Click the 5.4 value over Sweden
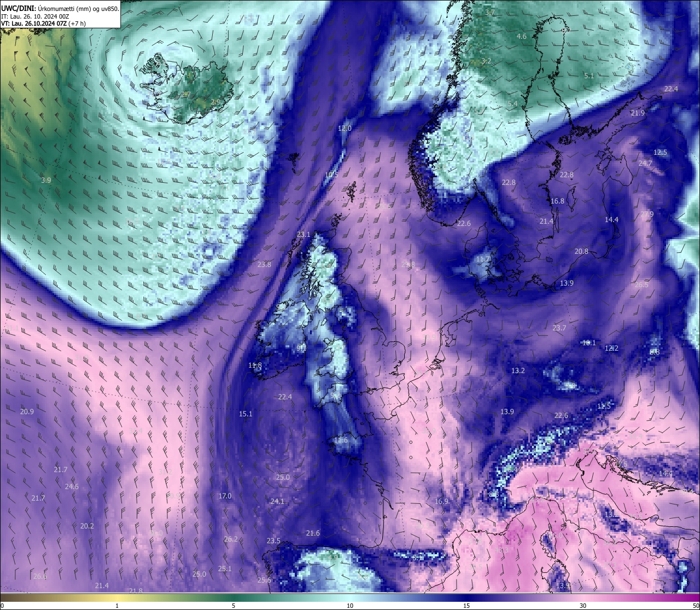The width and height of the screenshot is (700, 610). click(x=512, y=103)
